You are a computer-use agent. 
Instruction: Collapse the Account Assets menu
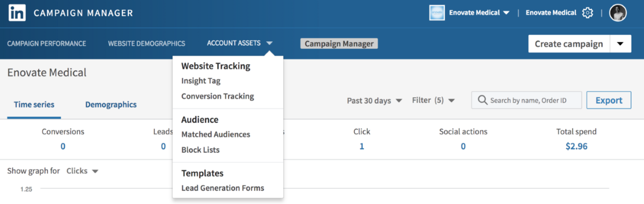coord(240,43)
